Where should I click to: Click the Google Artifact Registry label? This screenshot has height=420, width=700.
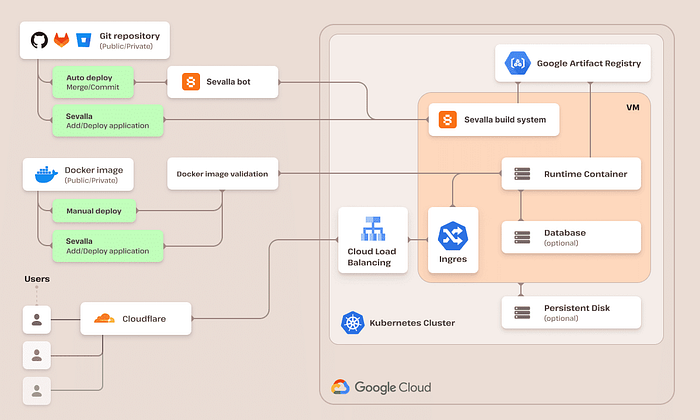point(589,63)
